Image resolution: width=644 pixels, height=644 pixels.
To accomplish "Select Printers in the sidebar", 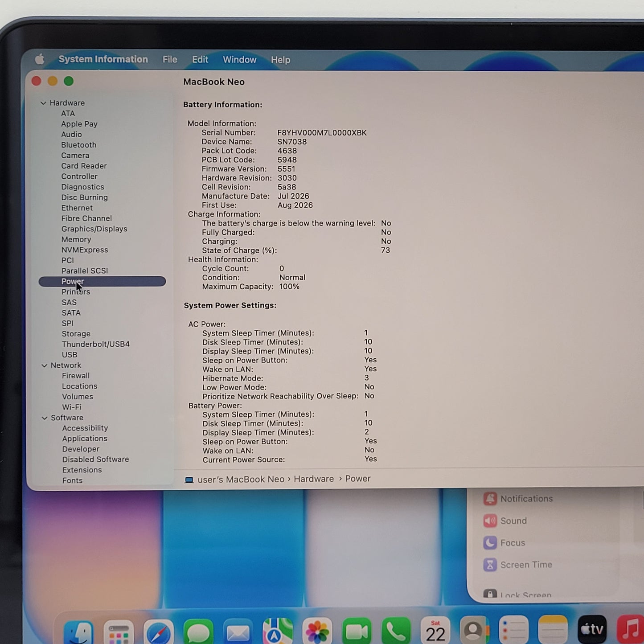I will tap(76, 291).
